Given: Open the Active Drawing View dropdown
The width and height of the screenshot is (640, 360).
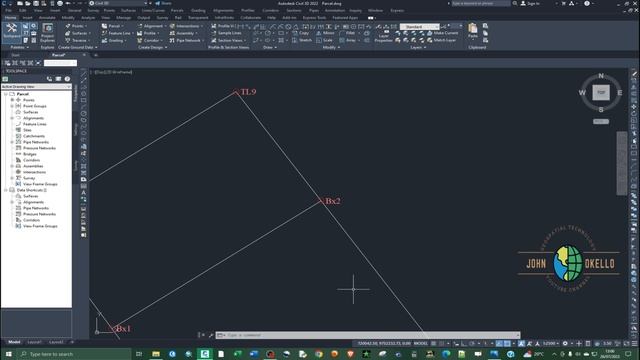Looking at the screenshot, I should click(36, 87).
